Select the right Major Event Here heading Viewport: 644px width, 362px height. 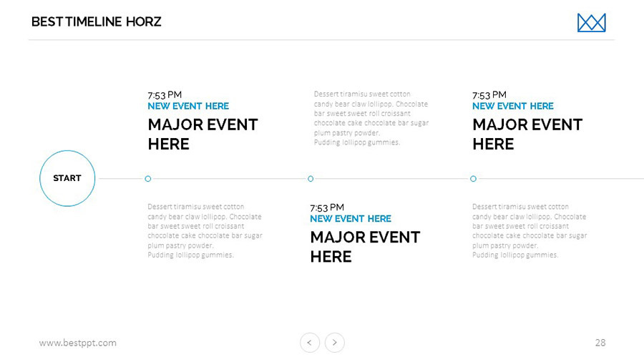[x=527, y=134]
